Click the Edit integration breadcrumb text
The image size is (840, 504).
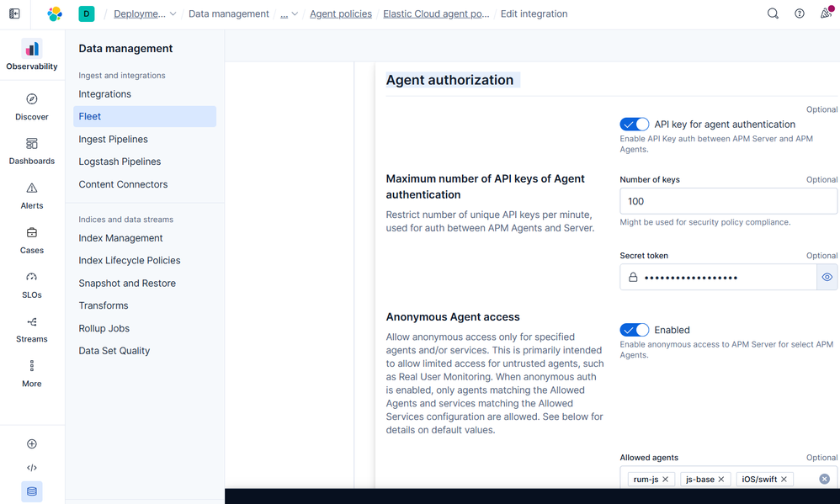tap(534, 14)
